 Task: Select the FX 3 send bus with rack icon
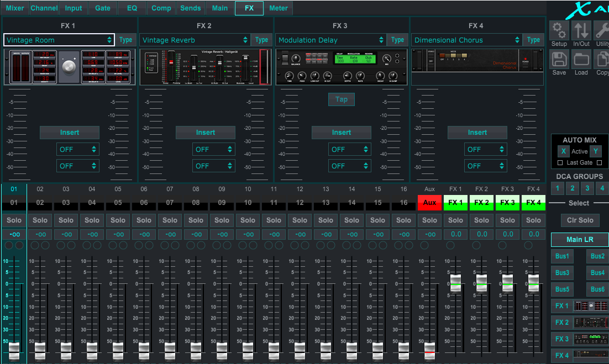point(580,339)
